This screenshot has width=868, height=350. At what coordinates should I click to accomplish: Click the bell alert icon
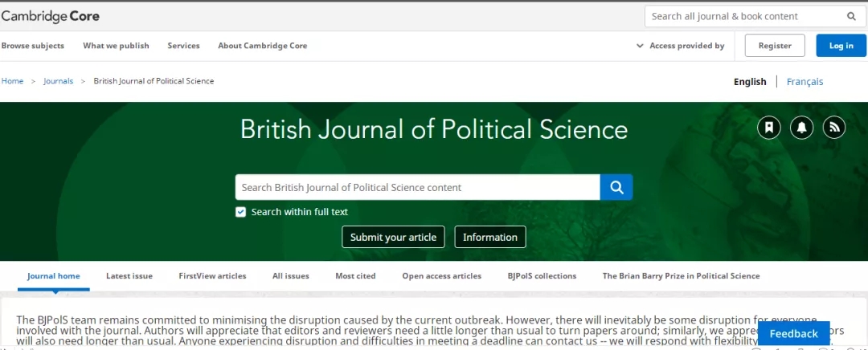[x=801, y=127]
